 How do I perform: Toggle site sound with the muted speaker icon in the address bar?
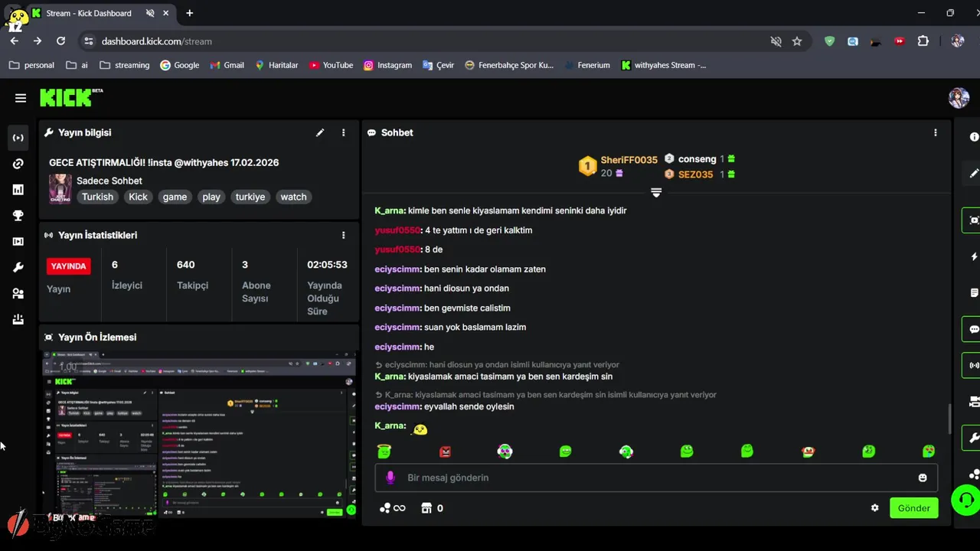pyautogui.click(x=776, y=41)
